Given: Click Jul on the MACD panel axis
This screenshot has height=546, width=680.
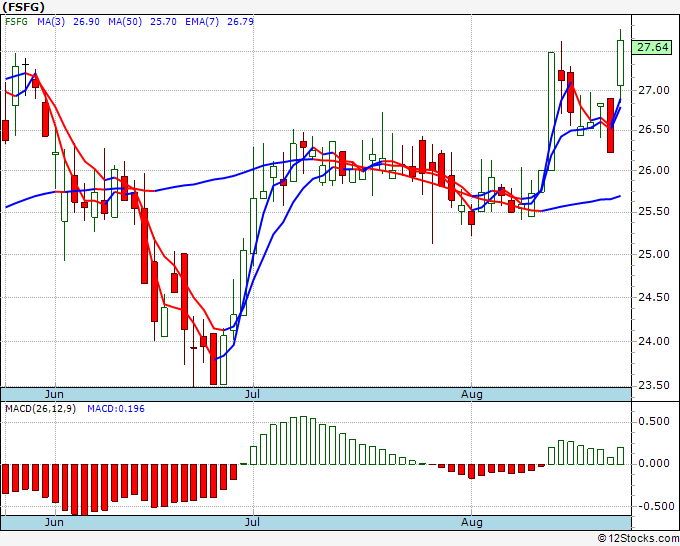Looking at the screenshot, I should (252, 522).
